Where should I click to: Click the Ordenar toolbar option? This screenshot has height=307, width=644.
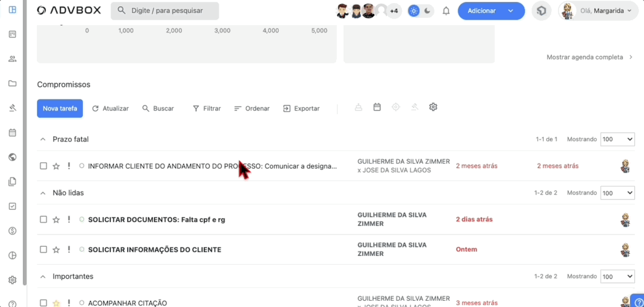252,109
